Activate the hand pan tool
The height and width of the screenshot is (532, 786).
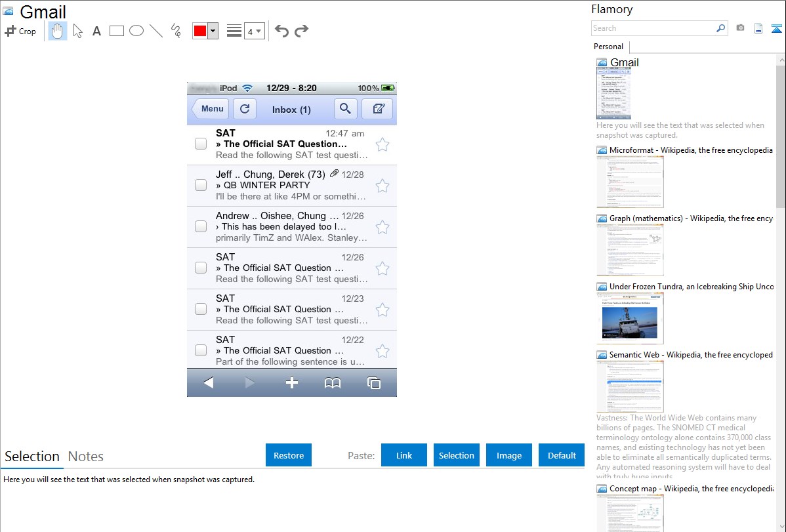pos(57,31)
